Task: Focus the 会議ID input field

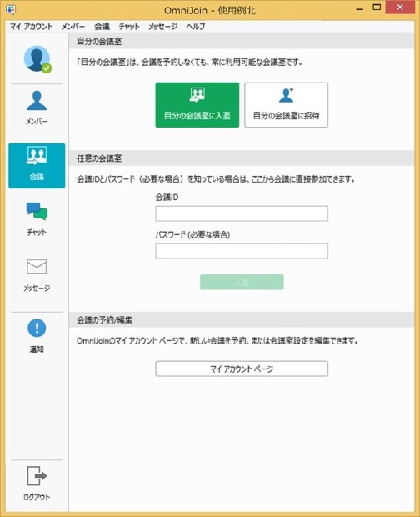Action: tap(242, 213)
